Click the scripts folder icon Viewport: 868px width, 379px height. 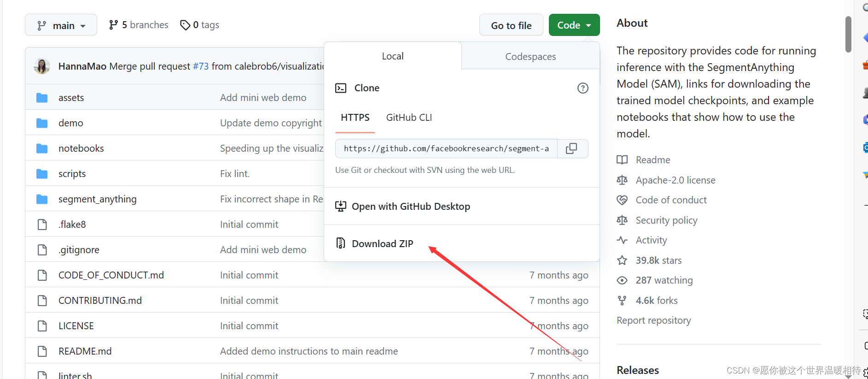point(42,174)
